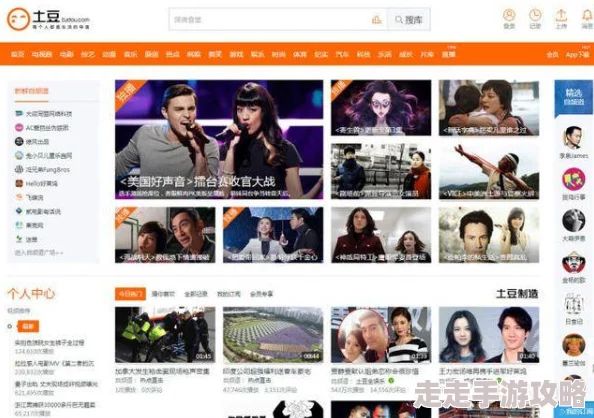Open 直播 in the orange nav bar

(448, 55)
